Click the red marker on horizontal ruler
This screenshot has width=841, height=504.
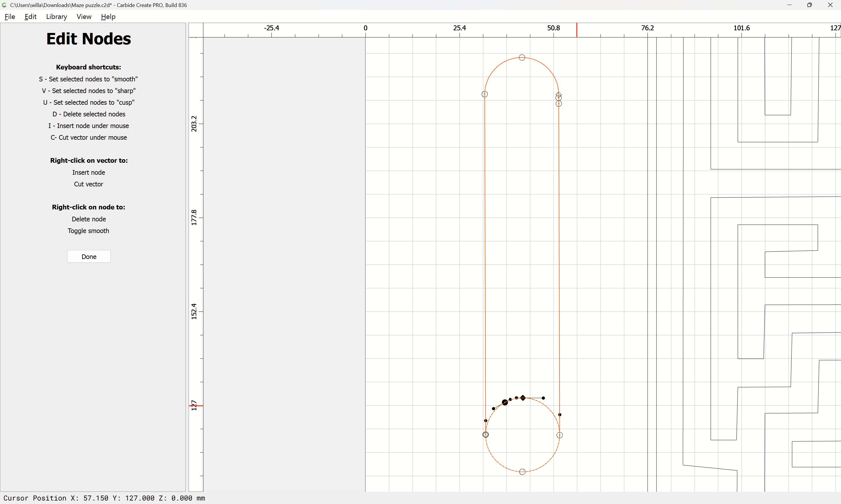pos(576,30)
